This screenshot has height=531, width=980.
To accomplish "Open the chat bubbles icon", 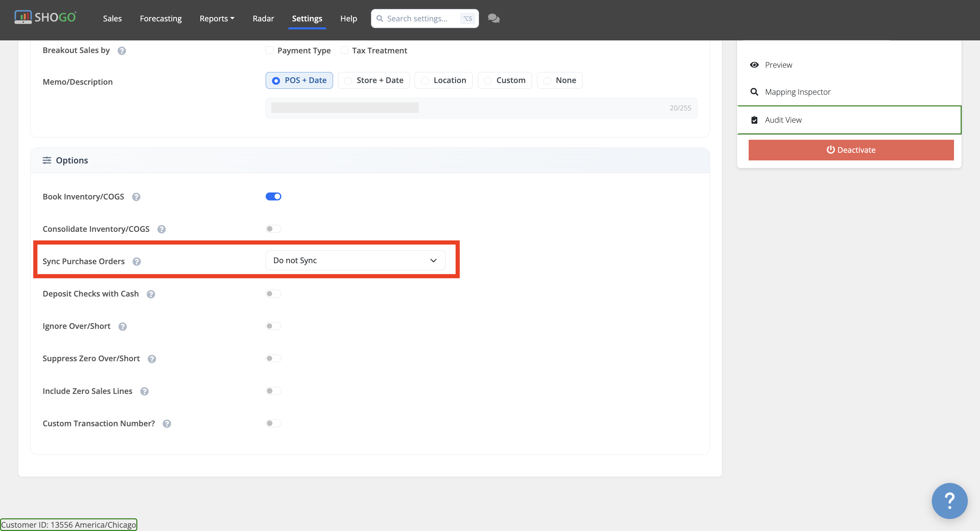I will tap(493, 18).
